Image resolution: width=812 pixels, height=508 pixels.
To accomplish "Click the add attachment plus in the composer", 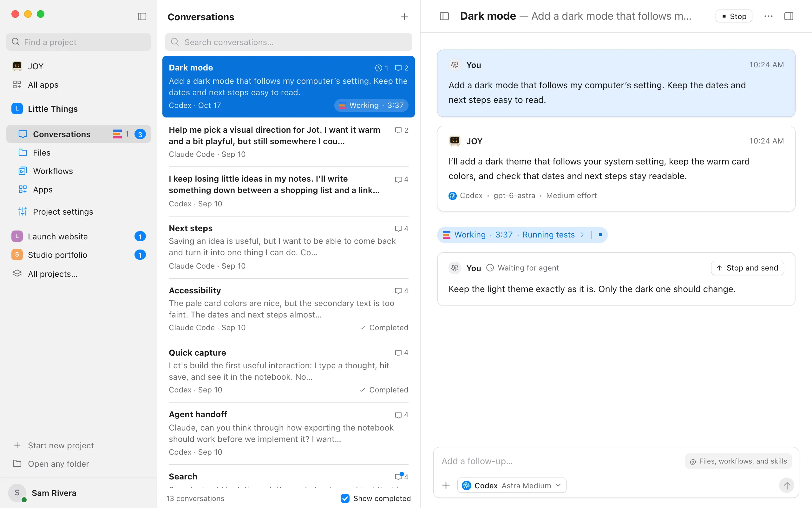I will tap(446, 485).
